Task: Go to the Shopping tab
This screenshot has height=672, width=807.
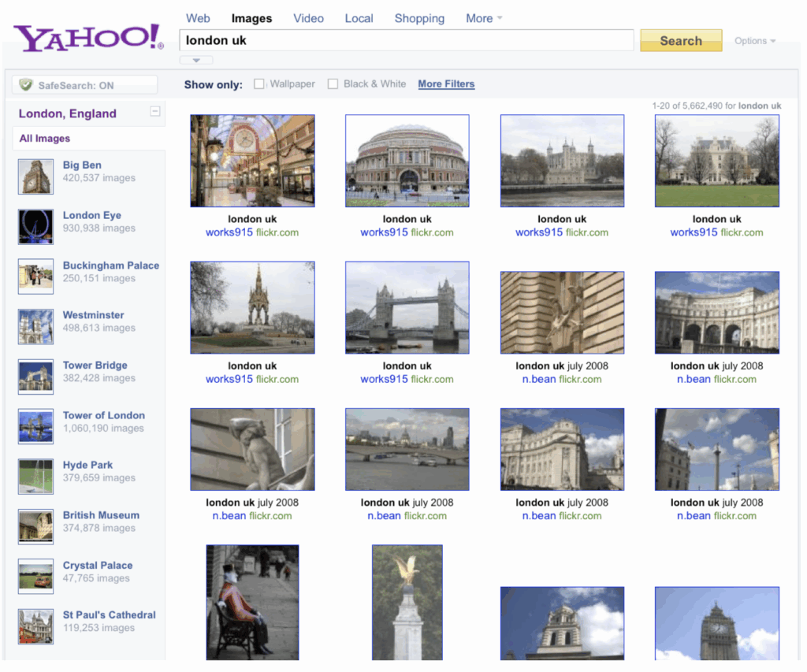Action: coord(419,18)
